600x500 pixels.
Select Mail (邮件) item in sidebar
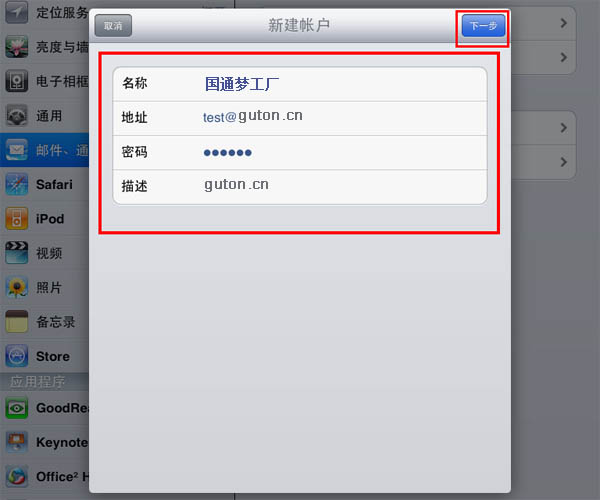[44, 150]
